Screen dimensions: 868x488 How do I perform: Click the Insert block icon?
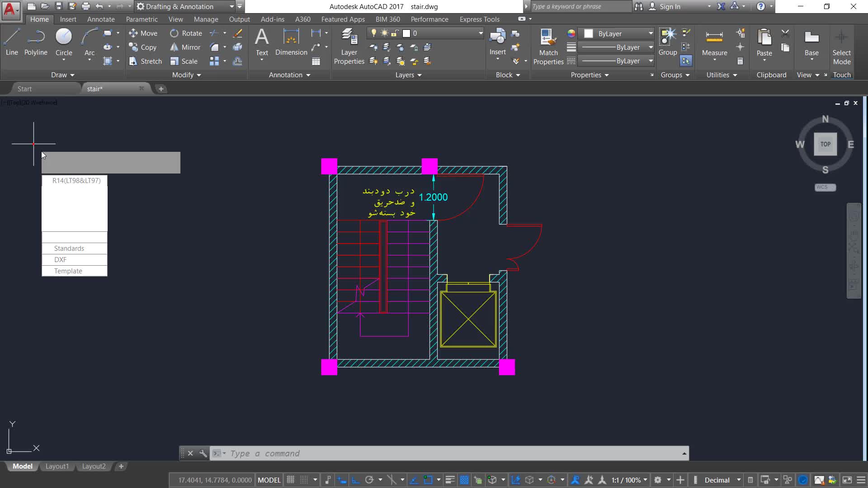(x=497, y=42)
